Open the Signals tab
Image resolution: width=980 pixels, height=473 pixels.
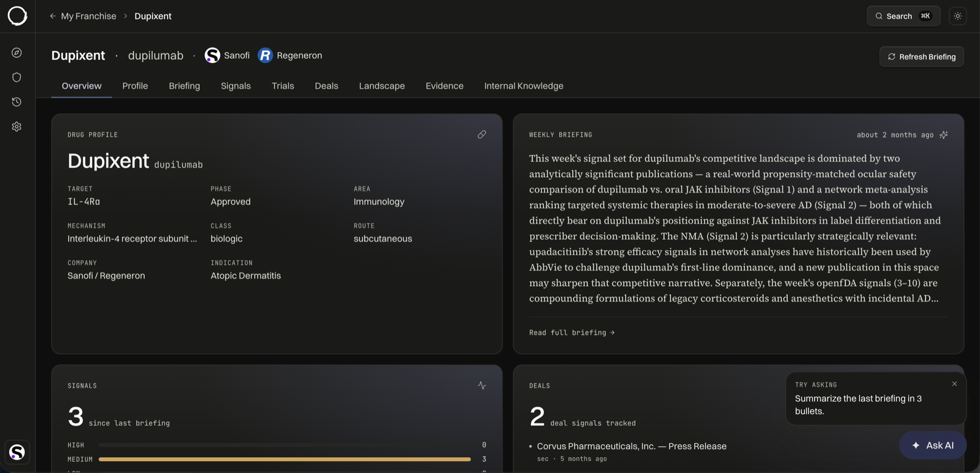point(236,86)
